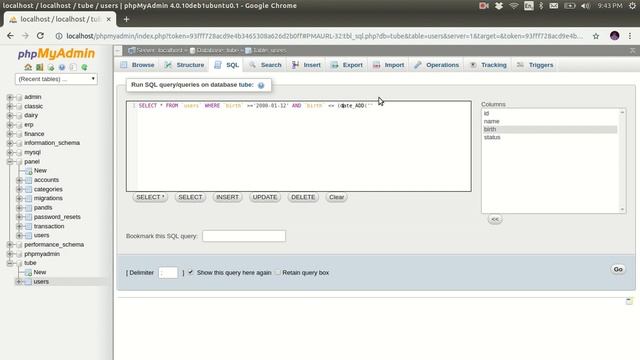Click the Delimiter input field
The height and width of the screenshot is (360, 640).
click(x=168, y=273)
